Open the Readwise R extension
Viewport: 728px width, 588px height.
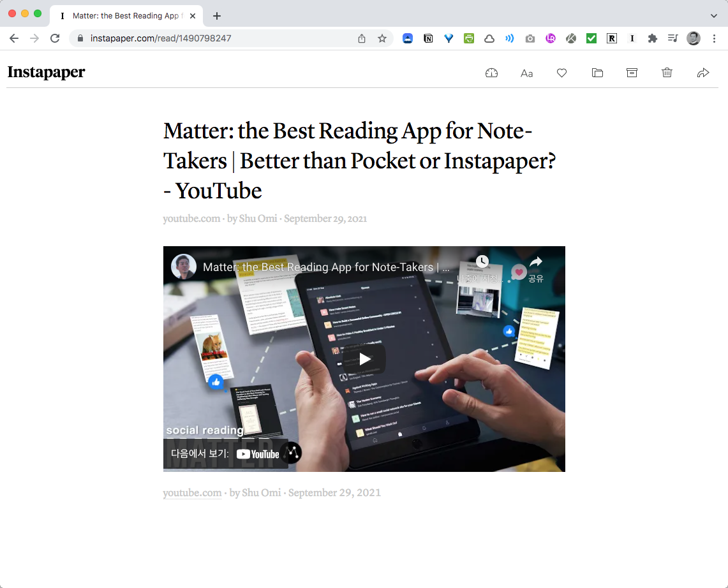[611, 38]
